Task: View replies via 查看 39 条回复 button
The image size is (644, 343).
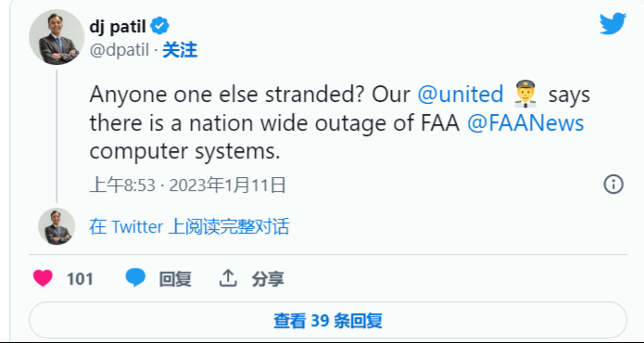Action: 328,321
